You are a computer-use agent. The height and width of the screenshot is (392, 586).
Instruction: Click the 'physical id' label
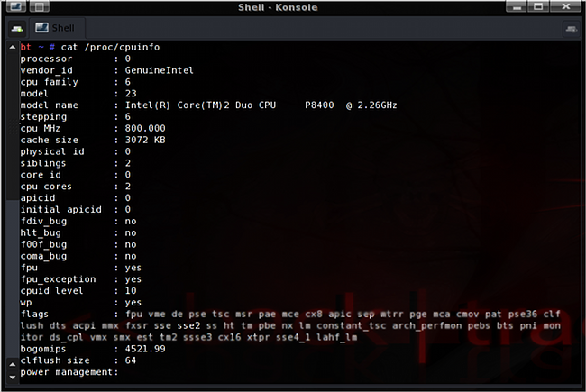tap(52, 151)
